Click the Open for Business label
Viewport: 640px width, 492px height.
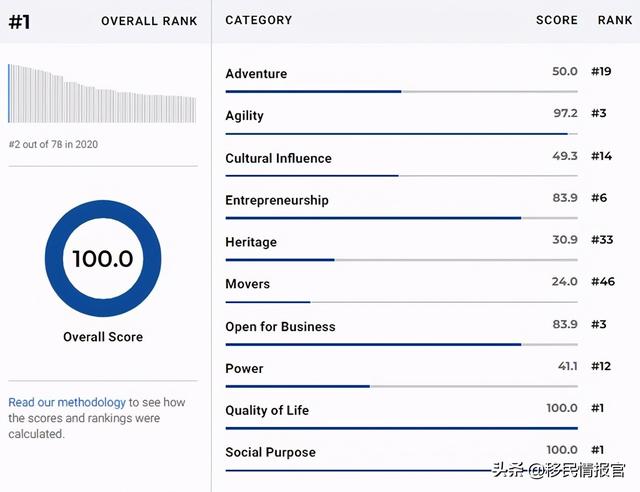(280, 327)
